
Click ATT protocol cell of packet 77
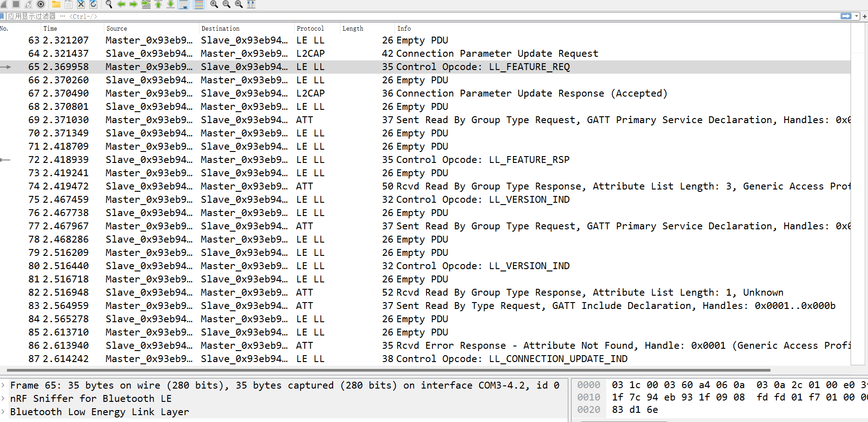pyautogui.click(x=305, y=226)
